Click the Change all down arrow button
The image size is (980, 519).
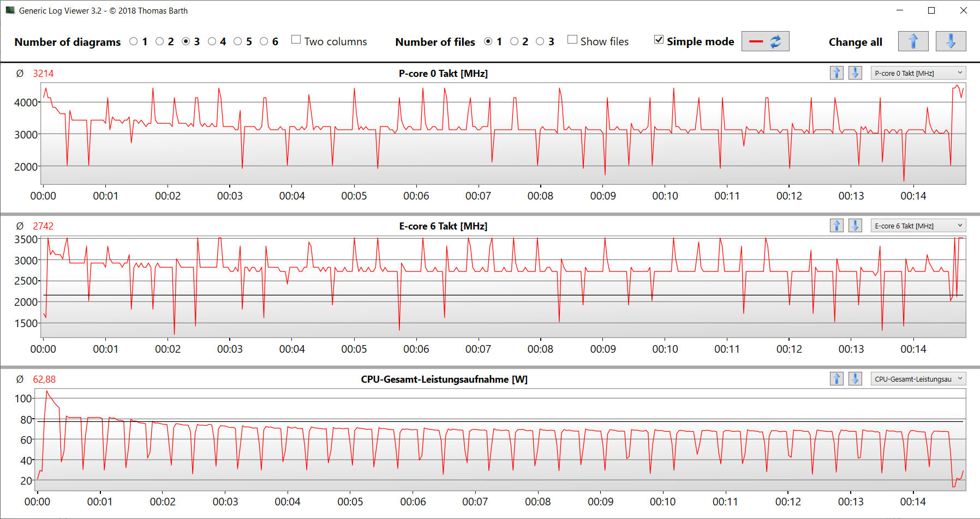tap(950, 41)
